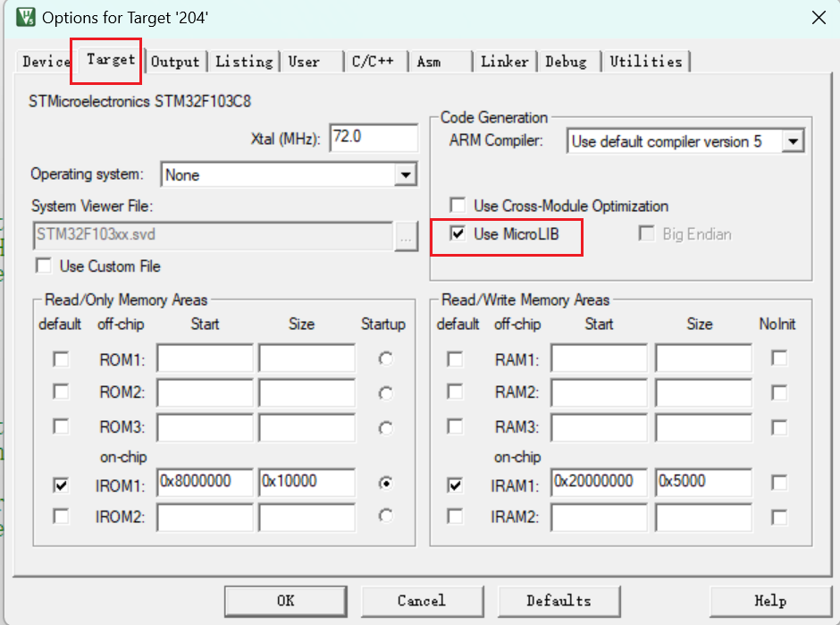
Task: Click the Big Endian checkbox
Action: [647, 233]
